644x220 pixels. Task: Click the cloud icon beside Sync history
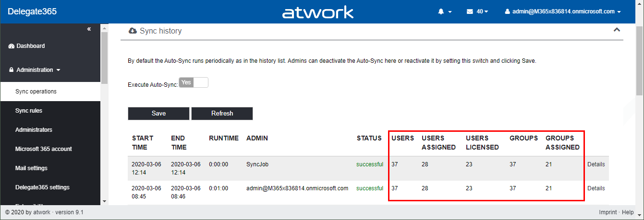click(x=133, y=31)
